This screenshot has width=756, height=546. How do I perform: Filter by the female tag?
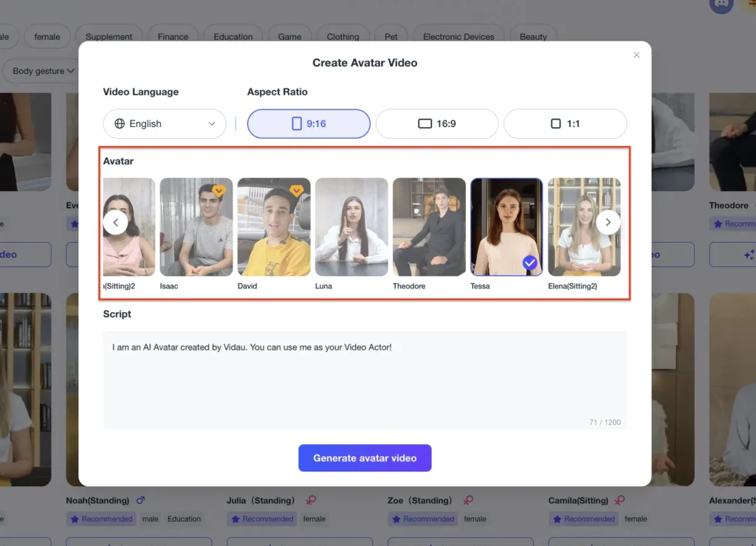(x=47, y=37)
